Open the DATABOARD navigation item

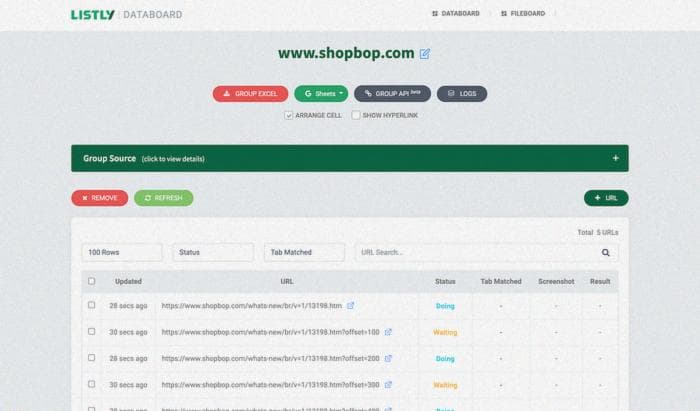click(x=456, y=13)
